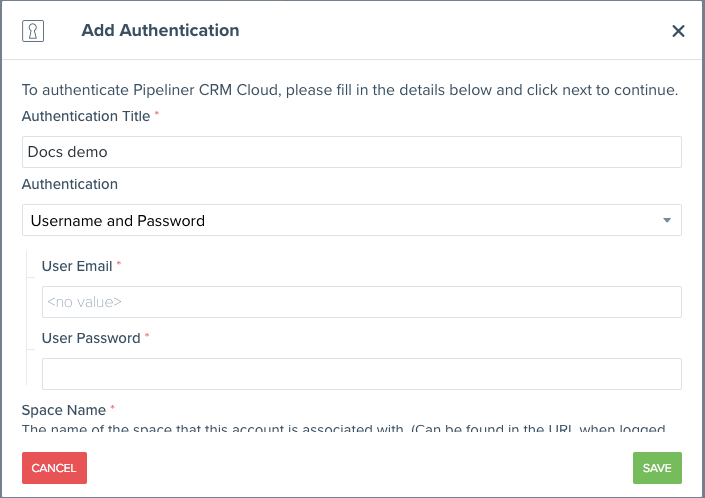Click the red asterisk beside Space Name
This screenshot has width=705, height=498.
pos(112,408)
